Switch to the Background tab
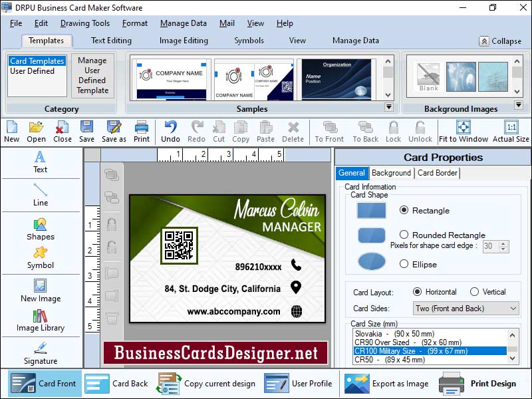The width and height of the screenshot is (532, 399). [391, 173]
